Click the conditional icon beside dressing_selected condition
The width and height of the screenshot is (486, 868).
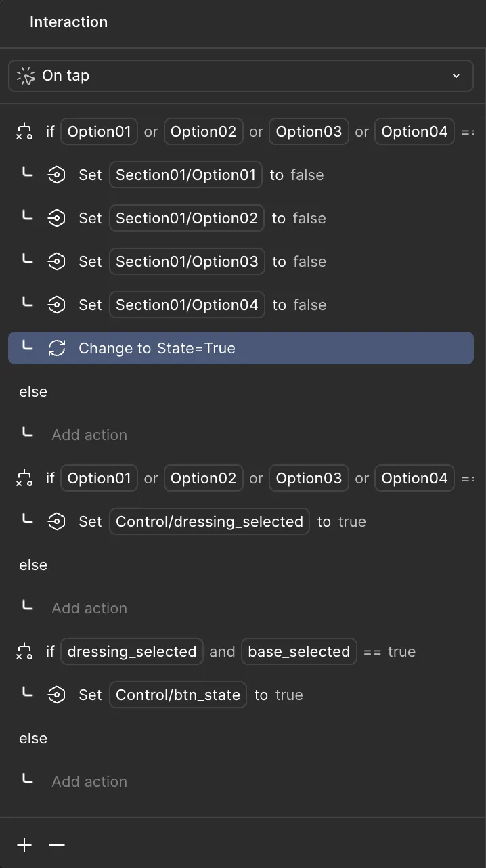coord(24,652)
